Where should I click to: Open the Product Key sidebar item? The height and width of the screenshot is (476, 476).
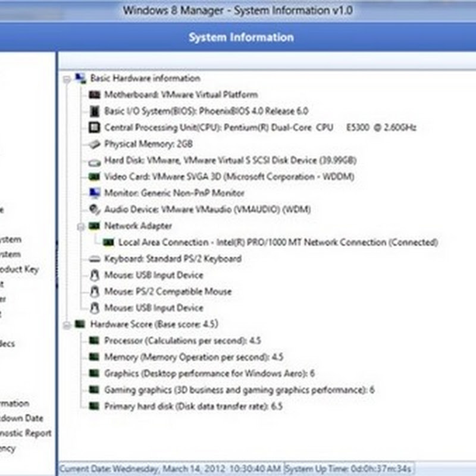click(20, 270)
